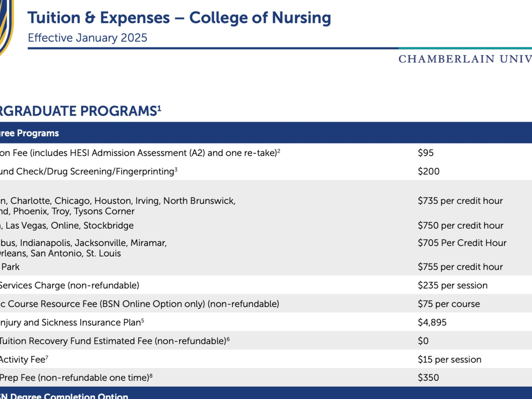Click the $350 prep fee amount
This screenshot has height=399, width=532.
tap(428, 378)
